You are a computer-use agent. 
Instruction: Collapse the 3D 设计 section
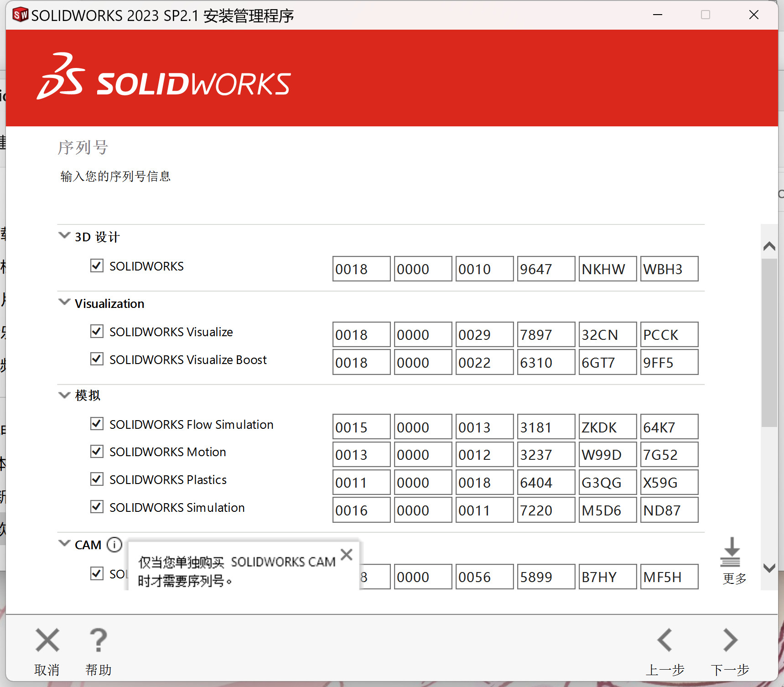(x=64, y=236)
